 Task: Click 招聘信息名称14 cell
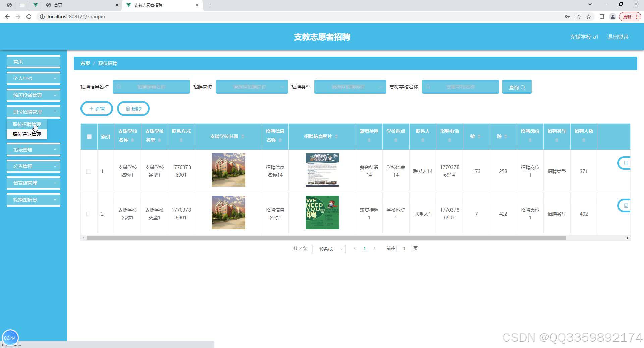(275, 171)
